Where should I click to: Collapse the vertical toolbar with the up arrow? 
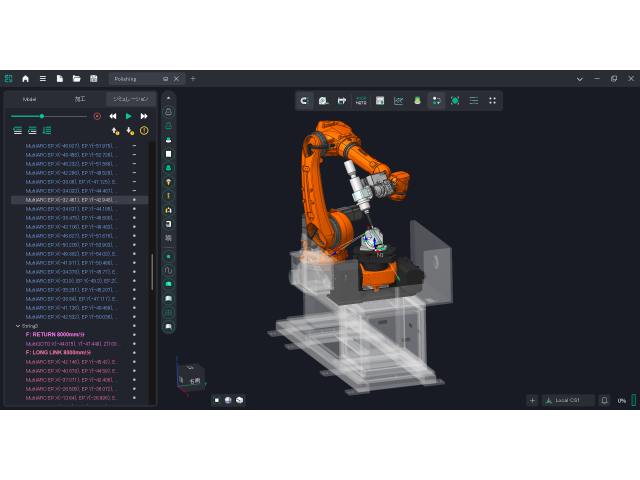(169, 98)
